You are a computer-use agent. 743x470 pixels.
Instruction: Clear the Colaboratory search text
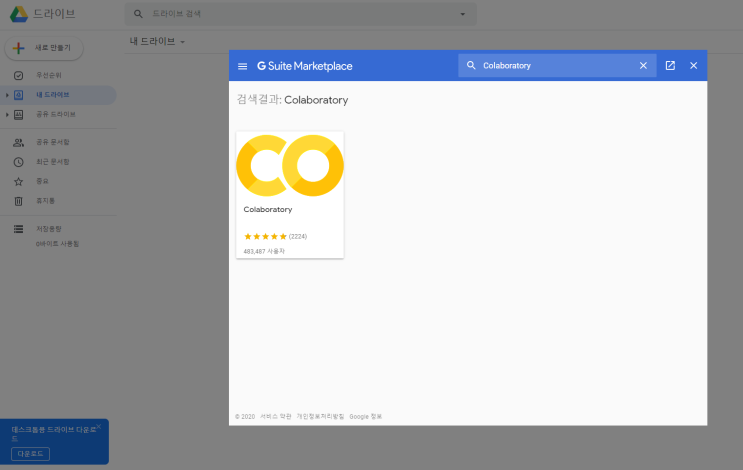pyautogui.click(x=643, y=66)
